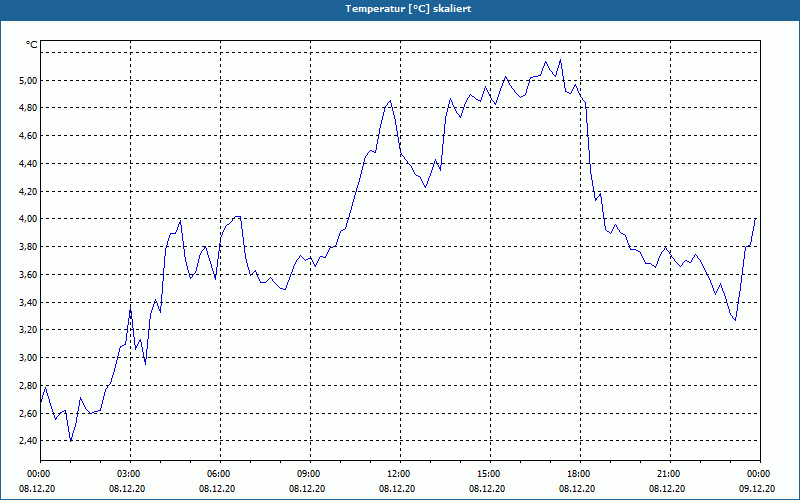Select the 15:00 time label
Viewport: 800px width, 500px height.
pos(490,474)
